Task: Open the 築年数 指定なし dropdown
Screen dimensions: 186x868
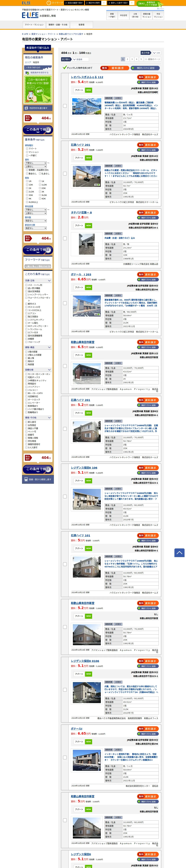Action: (36, 221)
